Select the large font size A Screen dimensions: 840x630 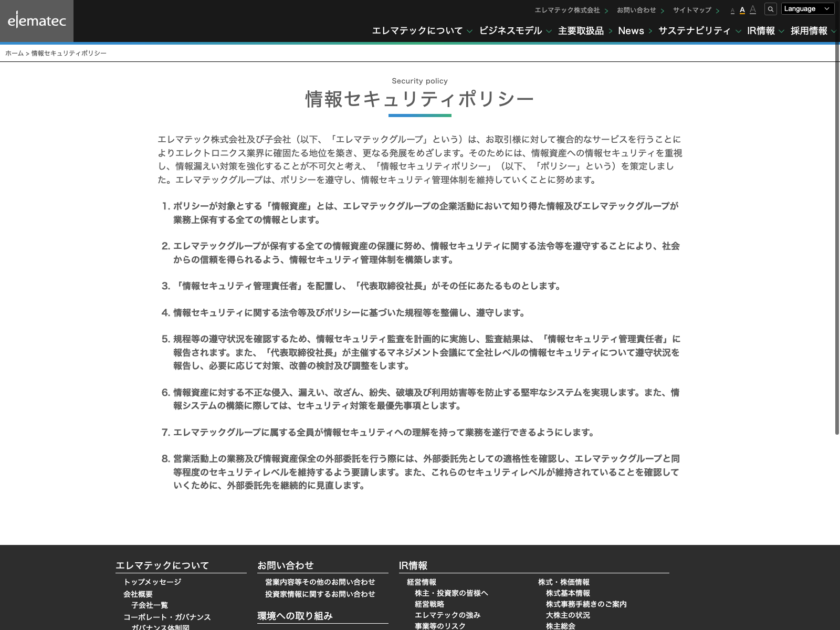[753, 9]
